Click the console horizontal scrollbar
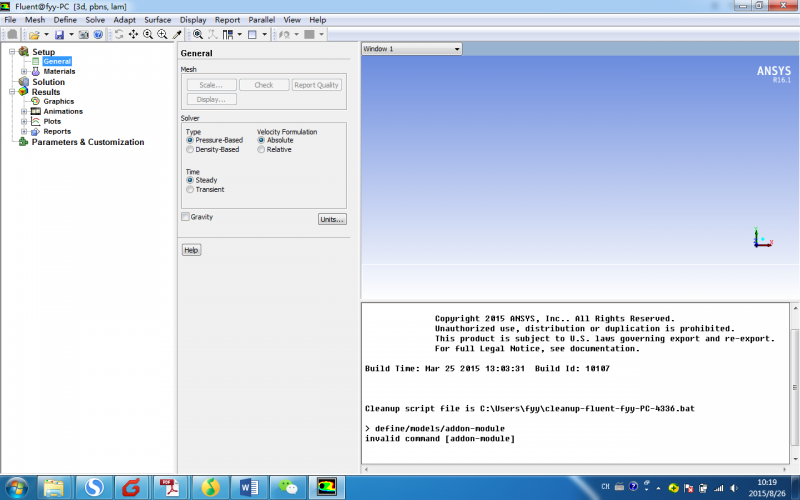 tap(576, 469)
